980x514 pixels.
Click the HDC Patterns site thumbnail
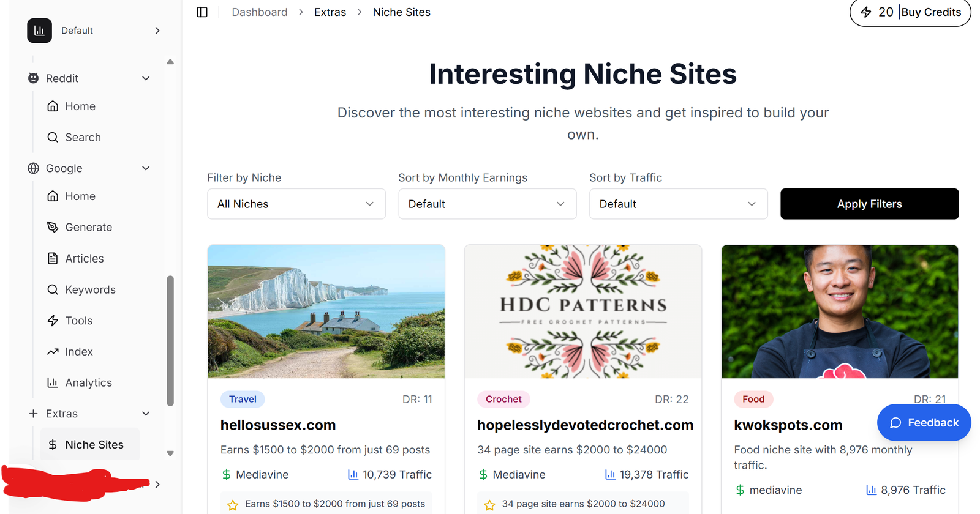coord(582,311)
